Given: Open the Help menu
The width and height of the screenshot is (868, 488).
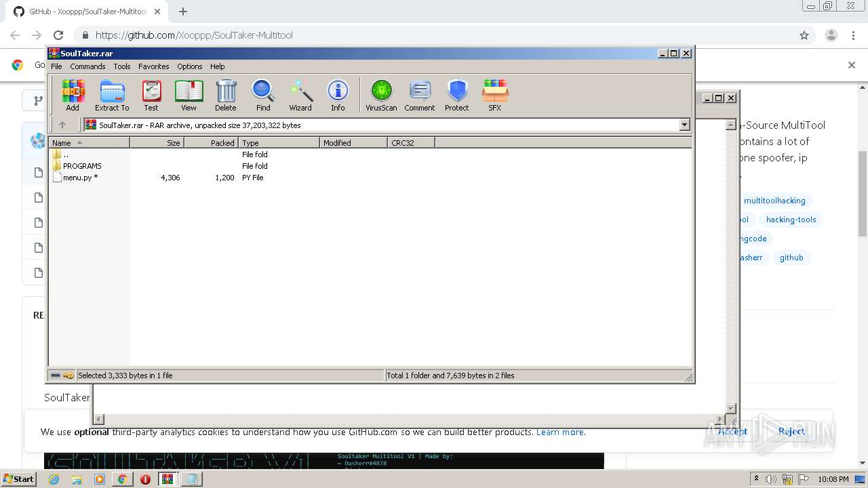Looking at the screenshot, I should click(x=217, y=66).
